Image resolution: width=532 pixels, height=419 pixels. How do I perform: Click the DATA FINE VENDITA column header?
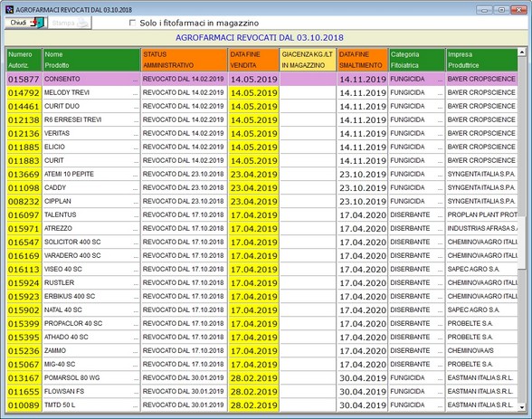click(253, 60)
